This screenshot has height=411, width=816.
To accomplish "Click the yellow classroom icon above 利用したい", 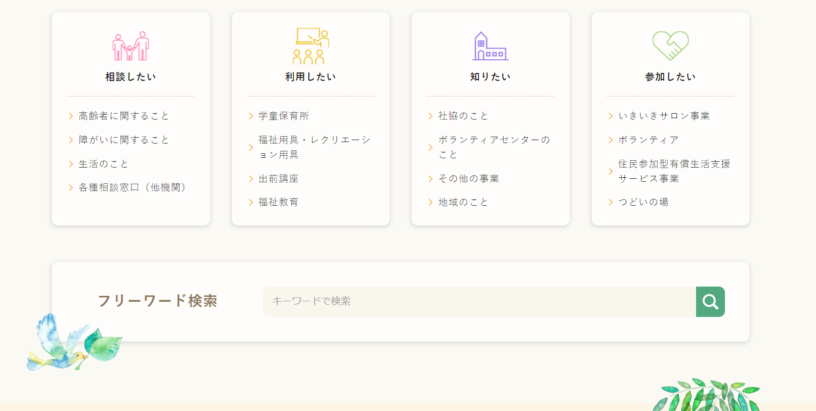I will [310, 46].
